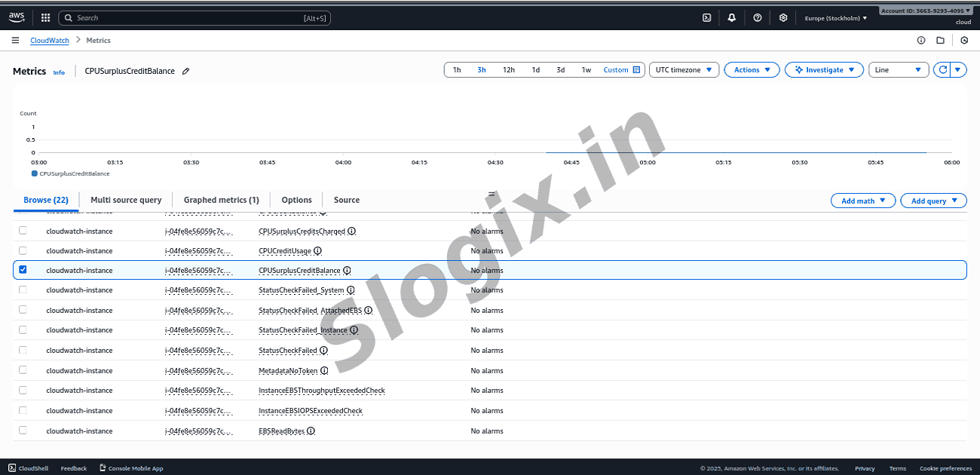Viewport: 980px width, 475px height.
Task: Open the AWS services grid menu
Action: [45, 17]
